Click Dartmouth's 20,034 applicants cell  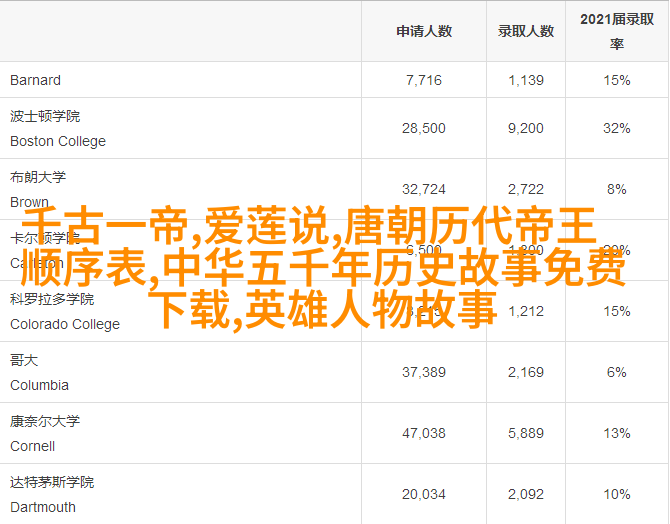pyautogui.click(x=424, y=495)
